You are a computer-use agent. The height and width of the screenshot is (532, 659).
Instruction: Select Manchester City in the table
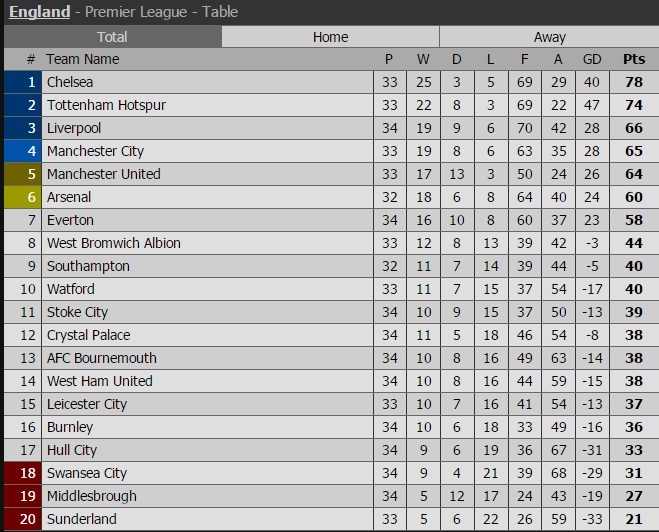pos(95,151)
